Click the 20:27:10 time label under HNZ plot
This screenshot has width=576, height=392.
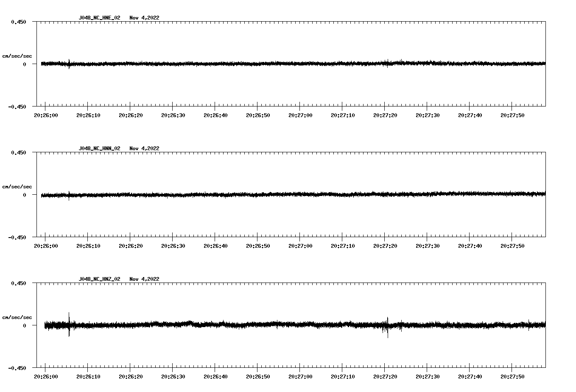(x=343, y=377)
